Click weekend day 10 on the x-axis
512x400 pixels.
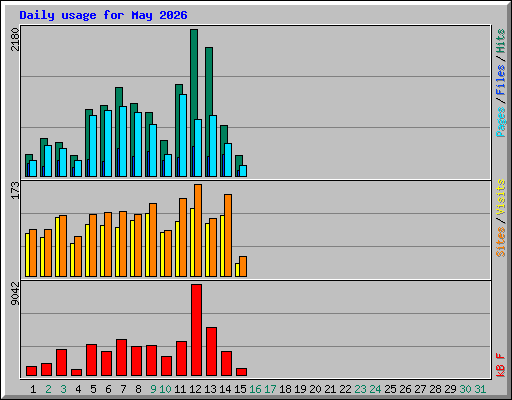[165, 389]
